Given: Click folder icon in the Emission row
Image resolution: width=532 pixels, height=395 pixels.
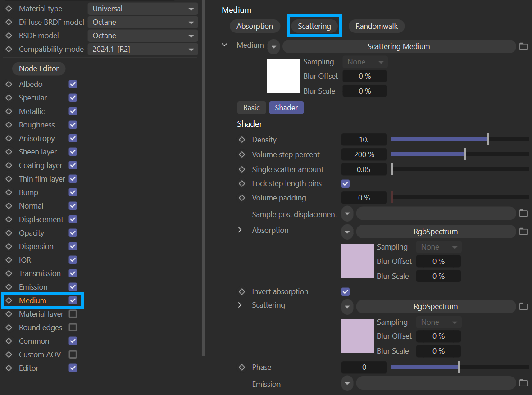Looking at the screenshot, I should pos(523,383).
